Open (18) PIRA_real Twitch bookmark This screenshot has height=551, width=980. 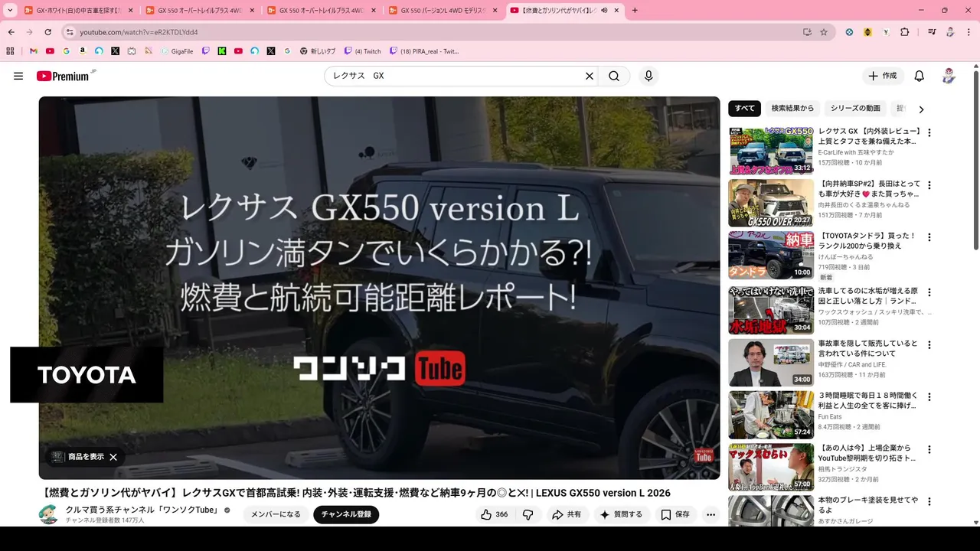coord(424,51)
